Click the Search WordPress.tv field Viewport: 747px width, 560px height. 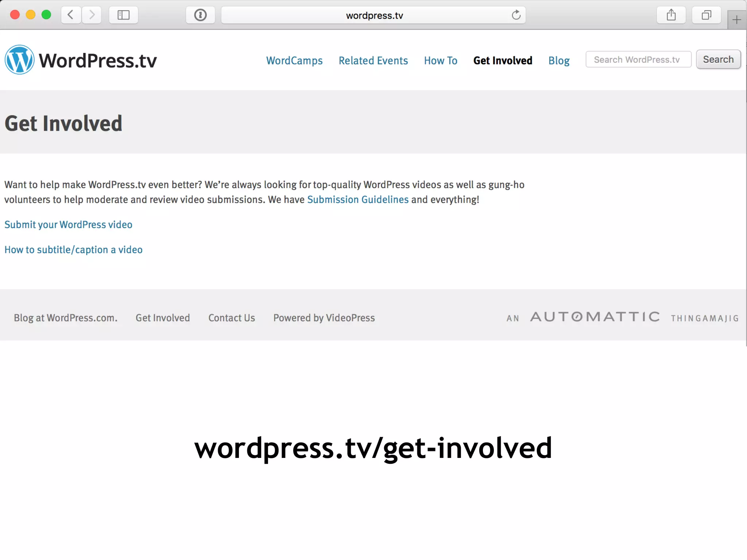pyautogui.click(x=638, y=59)
